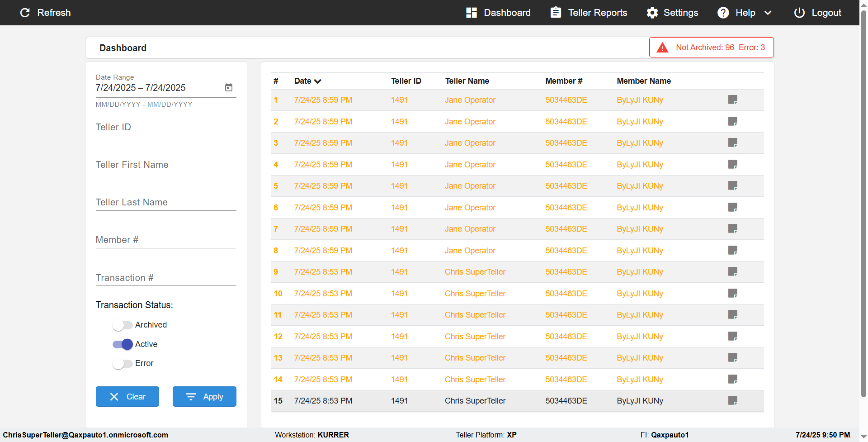Open the note icon for row 1
Viewport: 868px width, 442px height.
732,100
